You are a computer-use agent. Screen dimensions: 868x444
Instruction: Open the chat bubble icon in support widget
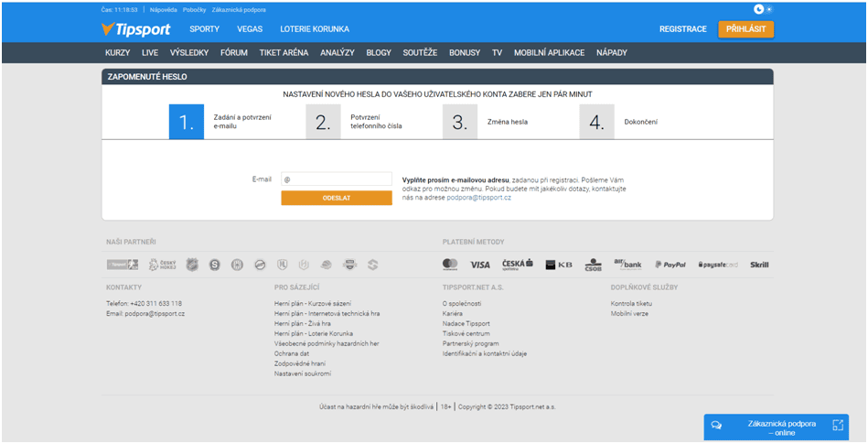[x=716, y=425]
